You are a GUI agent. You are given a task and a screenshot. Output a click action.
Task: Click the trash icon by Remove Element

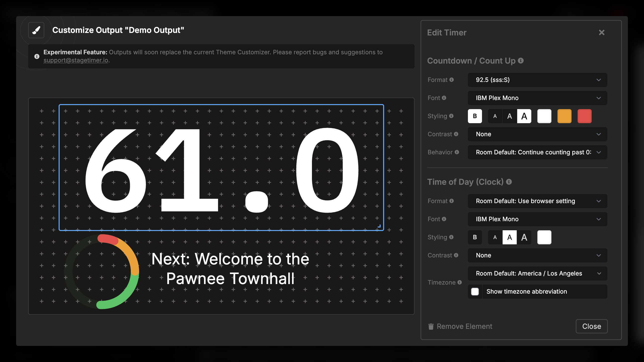pyautogui.click(x=431, y=326)
